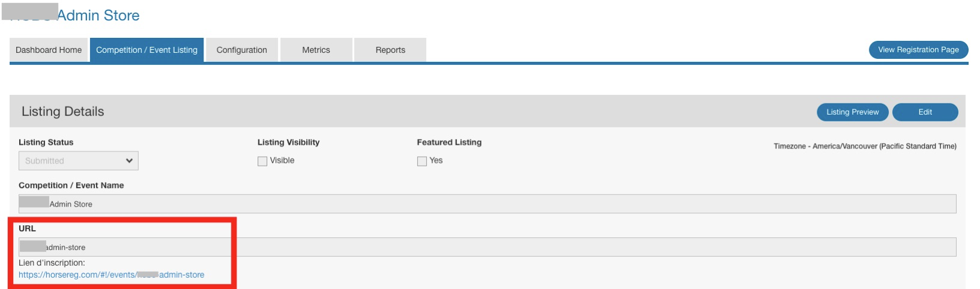Go to the Metrics tab
Screen dimensions: 980x289
(x=316, y=50)
